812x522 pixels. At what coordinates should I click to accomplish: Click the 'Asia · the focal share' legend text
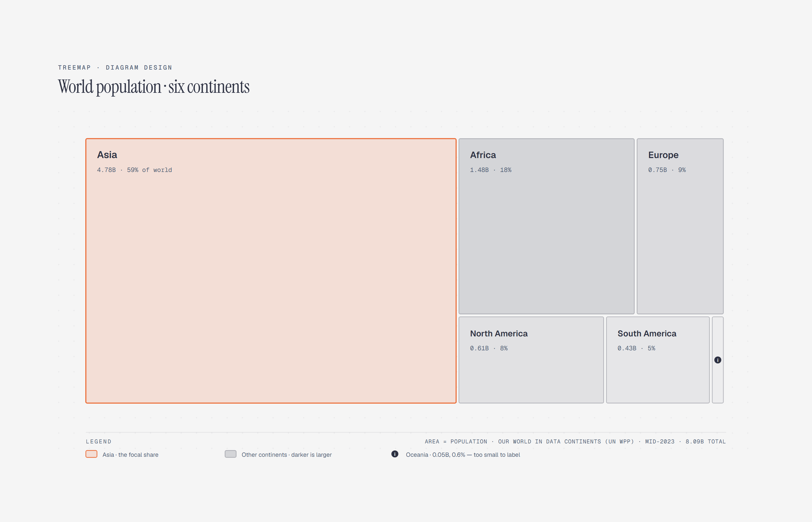click(x=130, y=454)
